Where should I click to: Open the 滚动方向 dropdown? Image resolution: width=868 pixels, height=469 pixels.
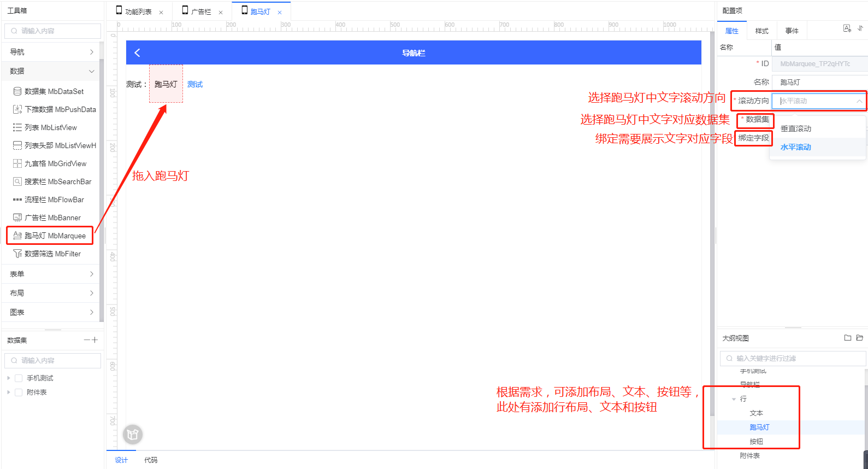tap(819, 101)
